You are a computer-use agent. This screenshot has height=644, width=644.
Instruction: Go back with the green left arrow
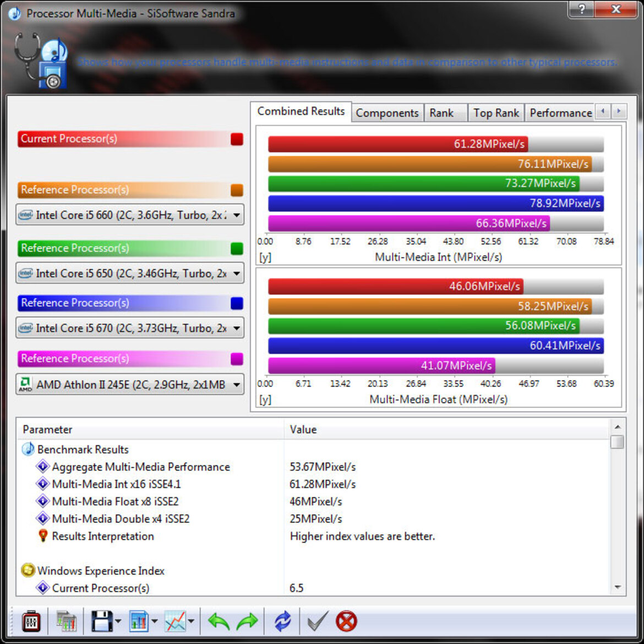pos(219,621)
